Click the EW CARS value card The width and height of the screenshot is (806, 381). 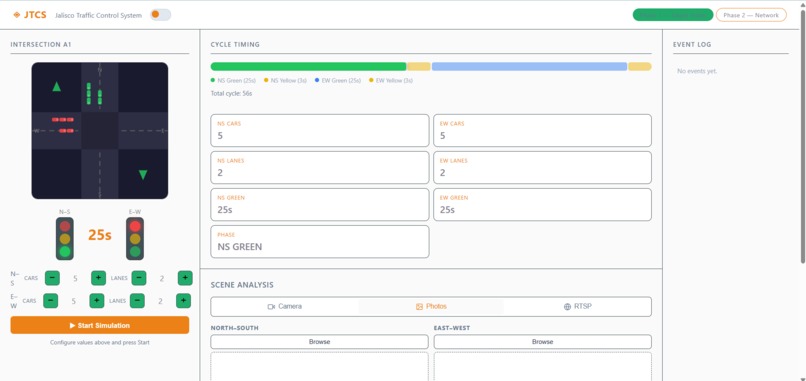(x=542, y=131)
